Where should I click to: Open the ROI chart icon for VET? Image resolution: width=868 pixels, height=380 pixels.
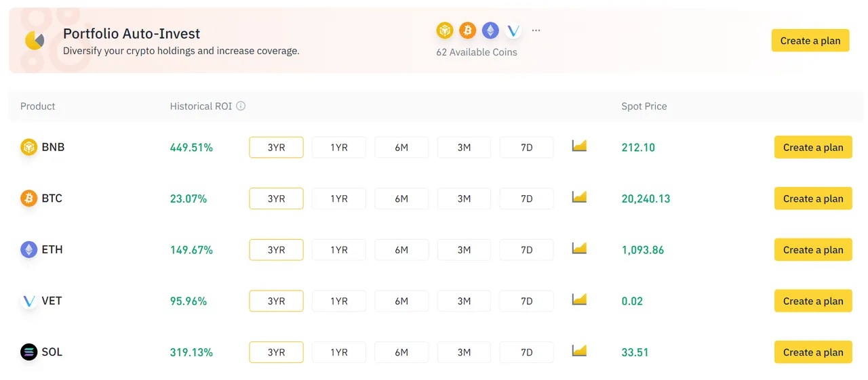click(579, 299)
